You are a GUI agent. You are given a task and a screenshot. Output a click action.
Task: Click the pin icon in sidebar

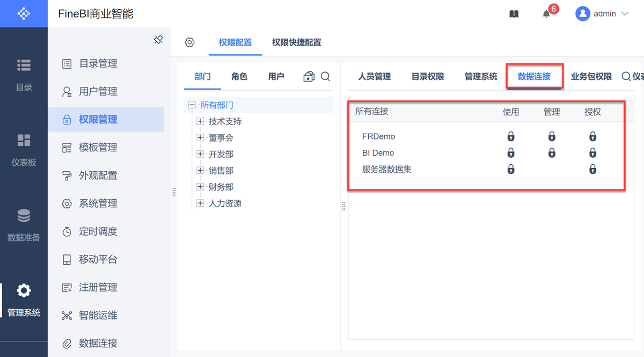[x=158, y=40]
